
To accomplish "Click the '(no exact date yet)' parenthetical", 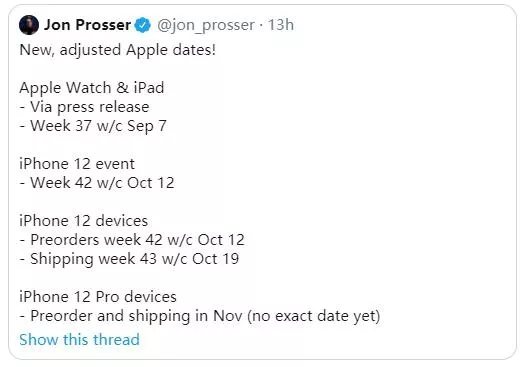I will tap(314, 316).
